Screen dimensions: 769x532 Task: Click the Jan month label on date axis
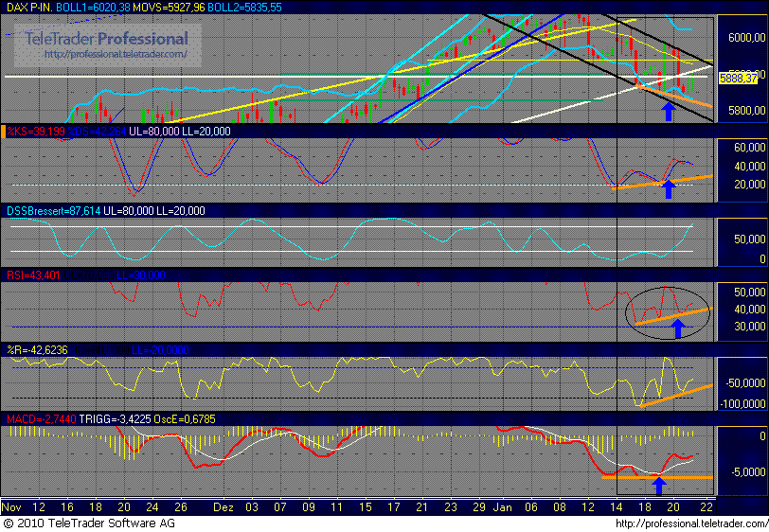[503, 507]
